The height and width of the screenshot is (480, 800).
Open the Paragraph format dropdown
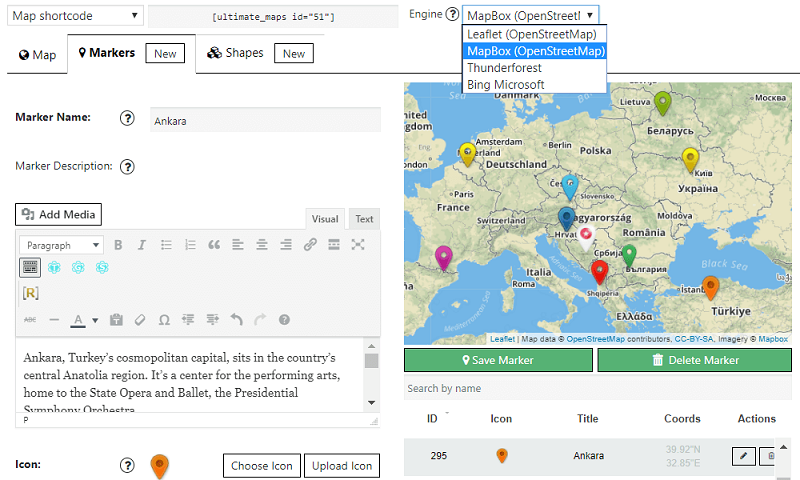62,245
